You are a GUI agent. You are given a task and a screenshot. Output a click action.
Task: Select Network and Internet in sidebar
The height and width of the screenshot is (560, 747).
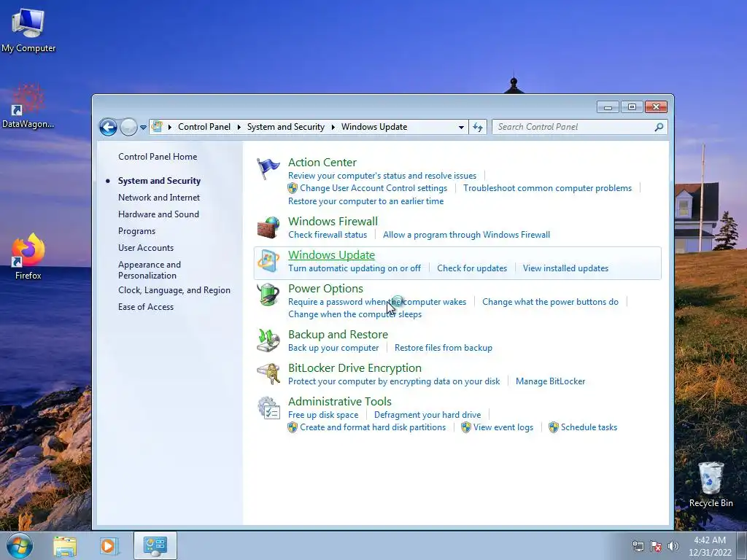(x=159, y=198)
